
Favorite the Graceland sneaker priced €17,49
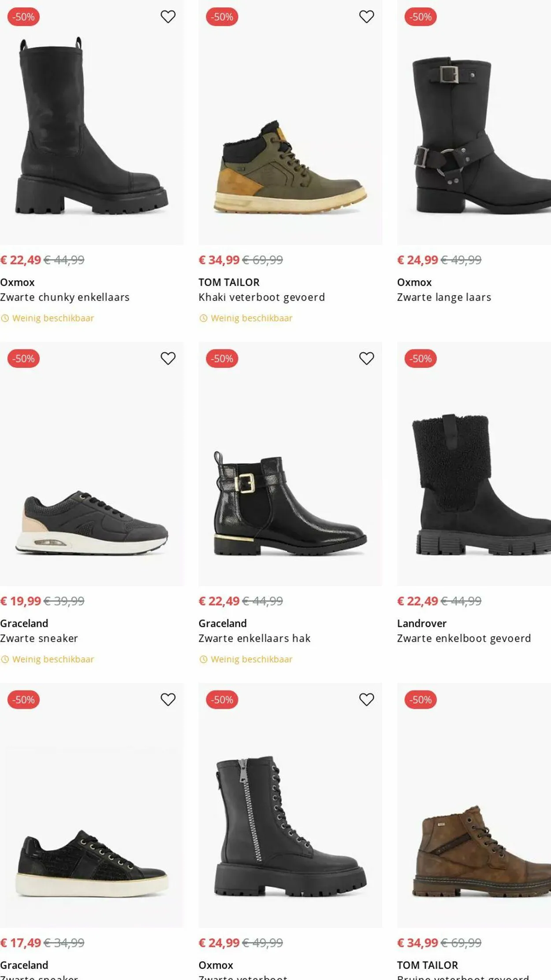(x=168, y=699)
